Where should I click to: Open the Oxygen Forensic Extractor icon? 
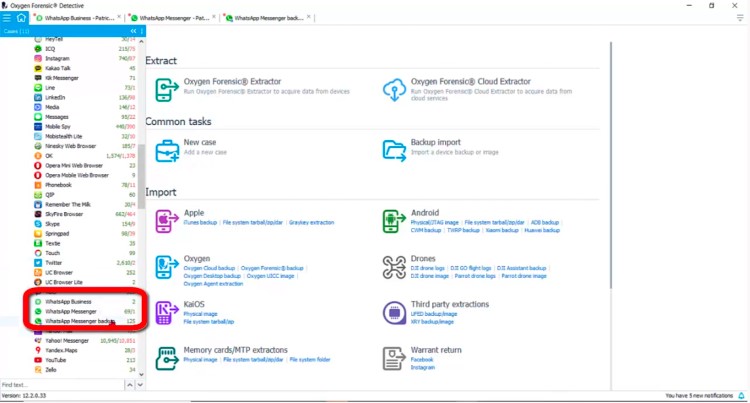pyautogui.click(x=166, y=90)
